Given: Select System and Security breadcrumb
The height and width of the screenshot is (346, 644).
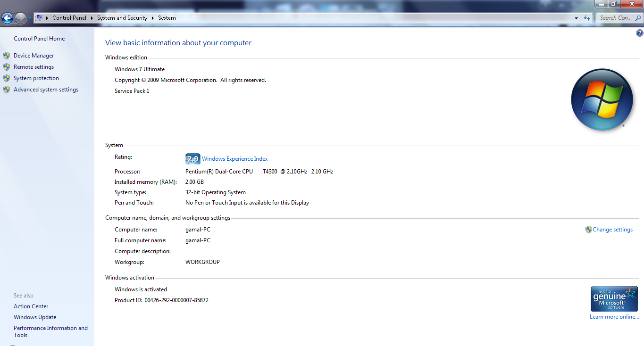Looking at the screenshot, I should click(122, 18).
